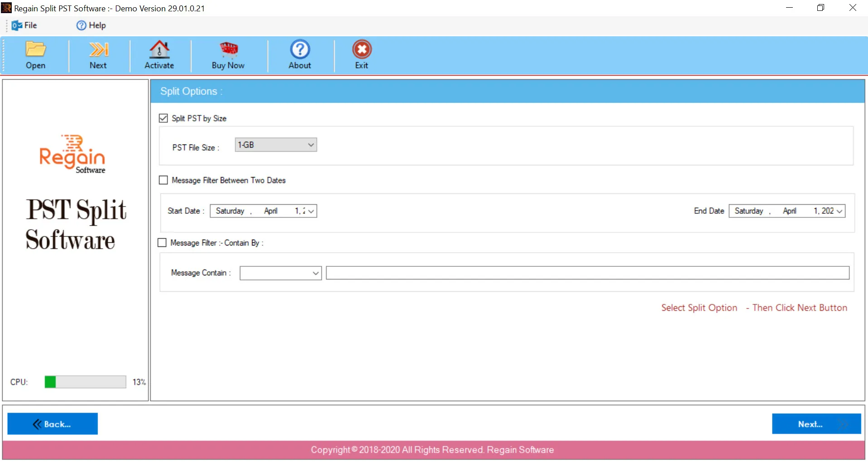Image resolution: width=868 pixels, height=462 pixels.
Task: Click the Regain Software logo
Action: pyautogui.click(x=72, y=154)
